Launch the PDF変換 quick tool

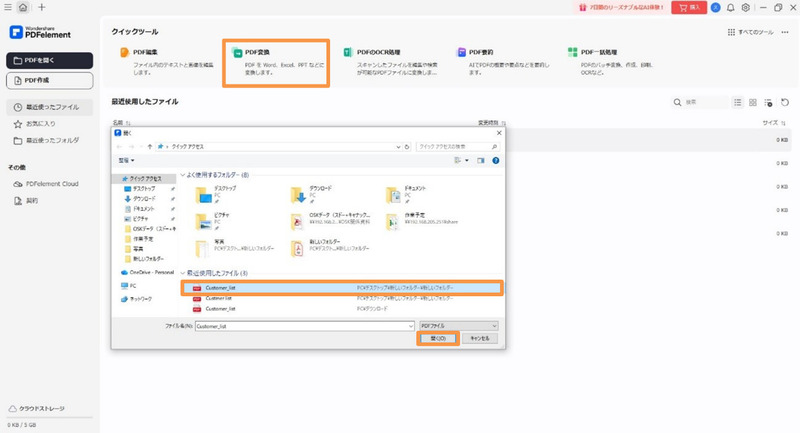(276, 63)
